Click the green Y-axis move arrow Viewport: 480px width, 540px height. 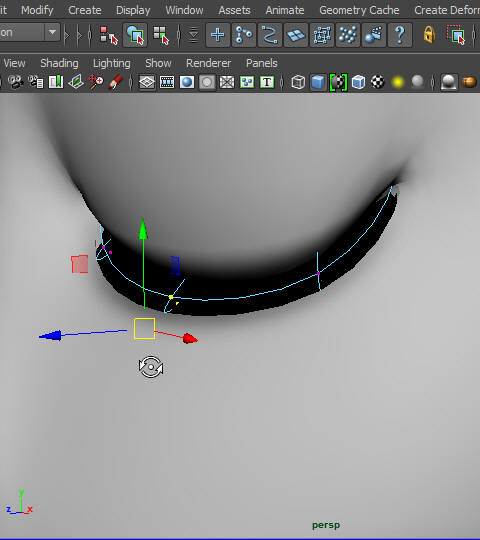tap(143, 229)
